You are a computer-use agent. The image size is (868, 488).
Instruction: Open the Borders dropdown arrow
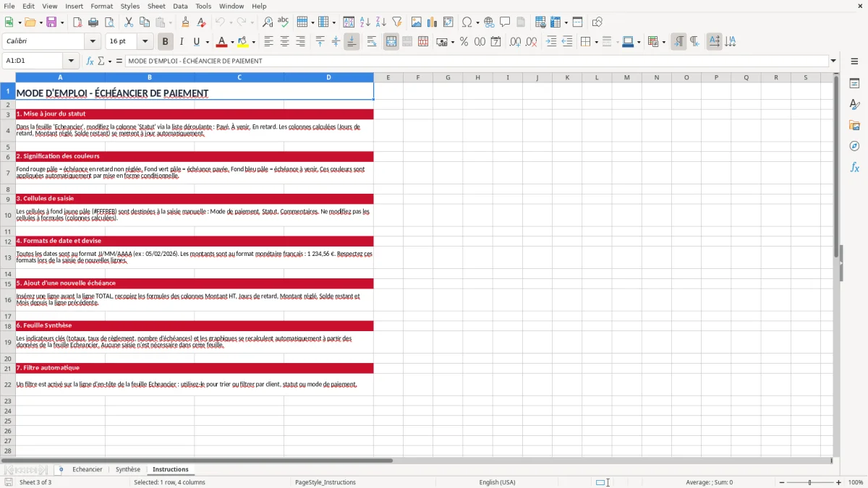pos(596,42)
